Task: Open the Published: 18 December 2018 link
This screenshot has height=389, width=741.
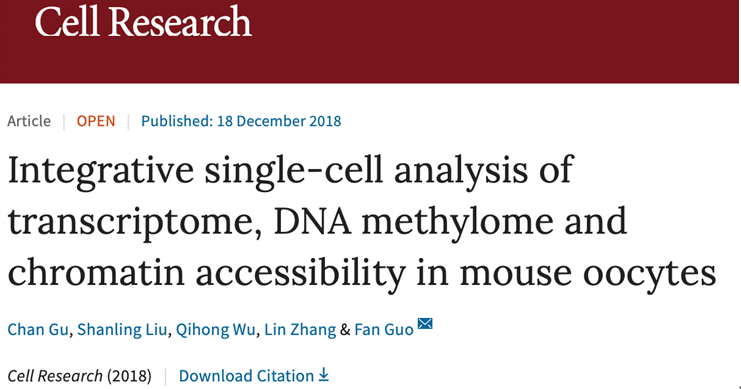Action: coord(241,121)
